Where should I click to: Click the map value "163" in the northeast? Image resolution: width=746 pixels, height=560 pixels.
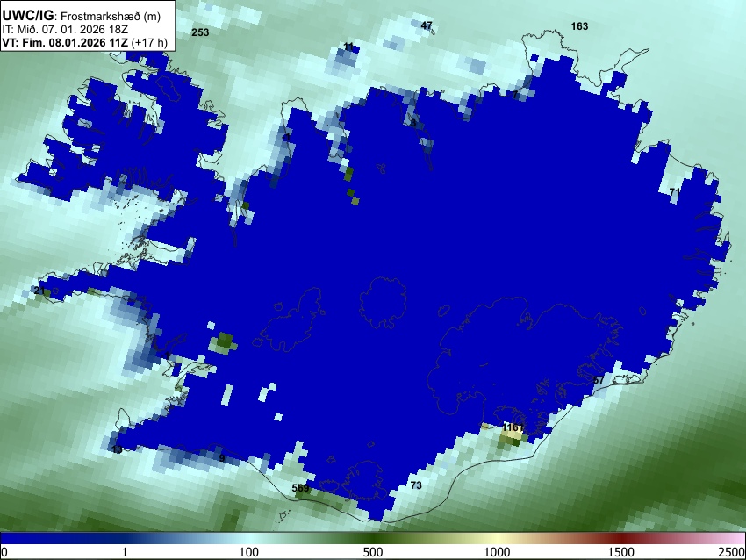pyautogui.click(x=579, y=26)
